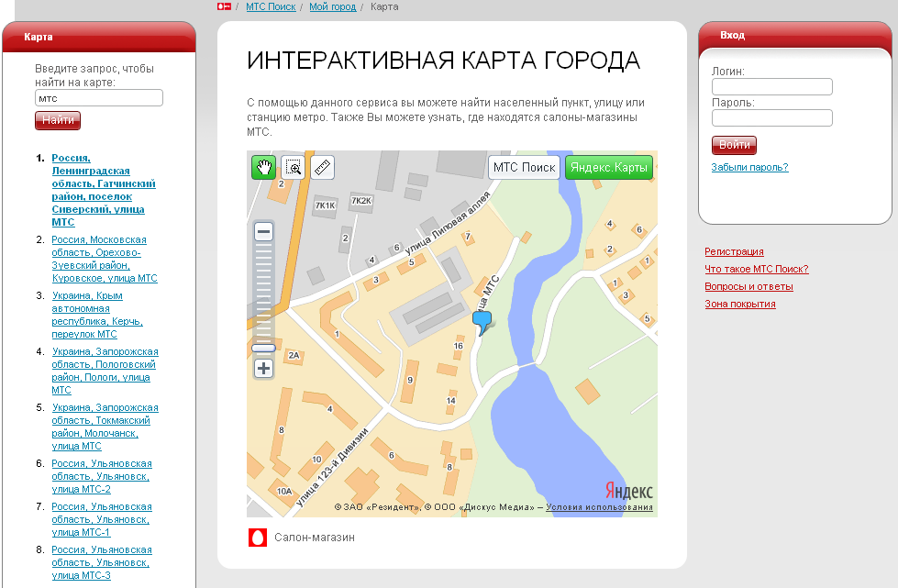Zoom in the map with plus button

point(263,368)
